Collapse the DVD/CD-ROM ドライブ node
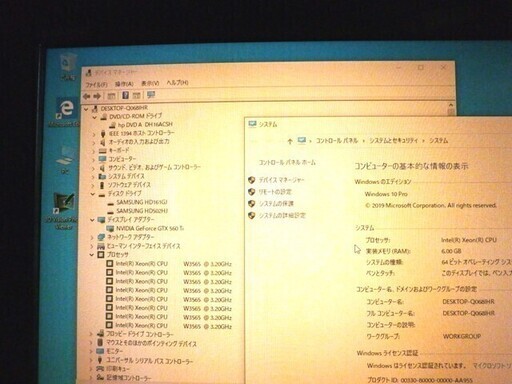The width and height of the screenshot is (512, 384). click(95, 117)
